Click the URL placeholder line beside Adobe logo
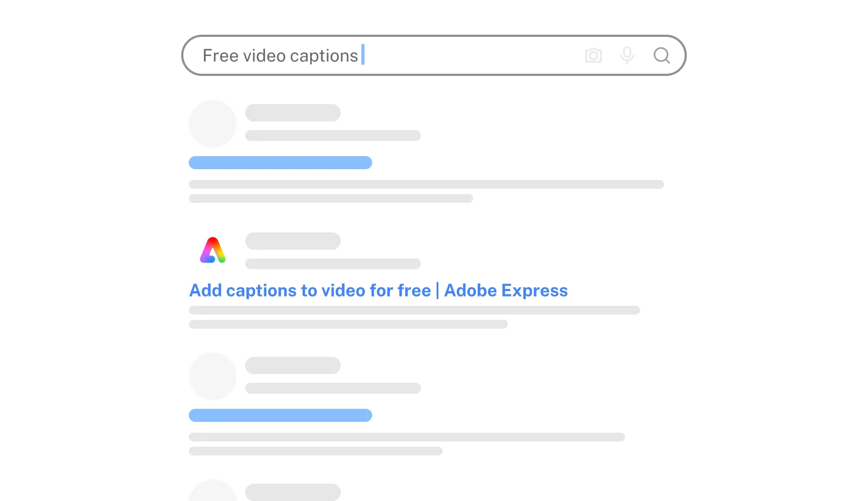The height and width of the screenshot is (501, 868). tap(333, 264)
